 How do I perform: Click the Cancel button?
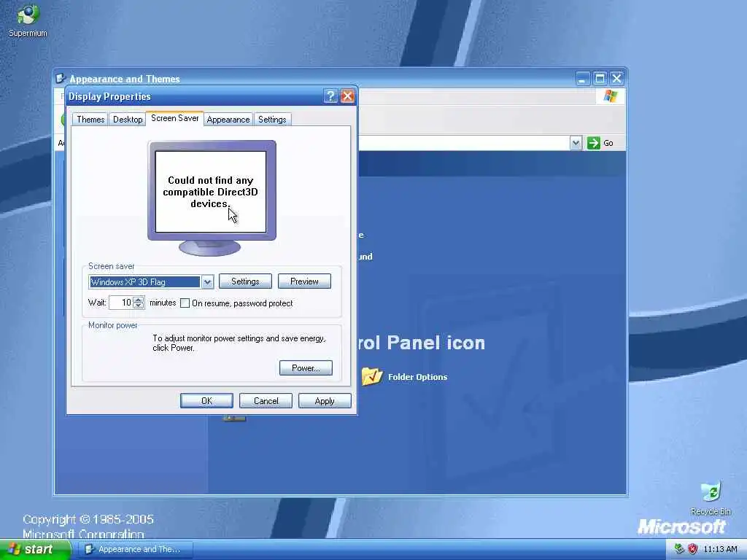coord(266,401)
